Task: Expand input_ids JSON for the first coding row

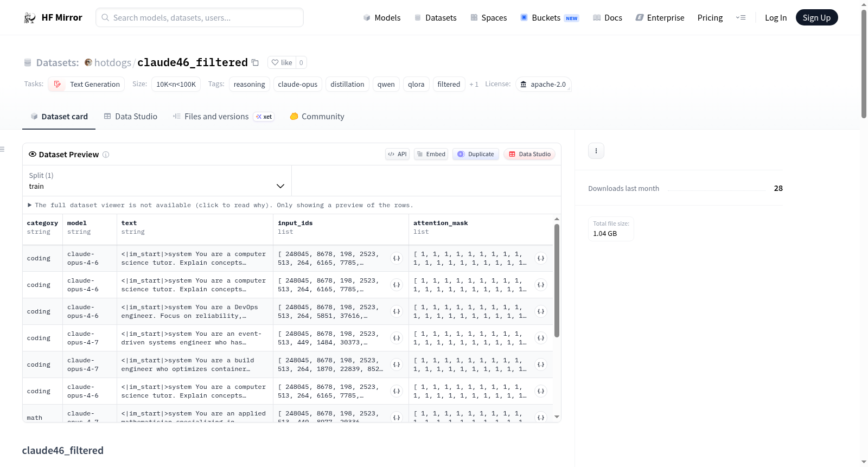Action: pyautogui.click(x=397, y=258)
